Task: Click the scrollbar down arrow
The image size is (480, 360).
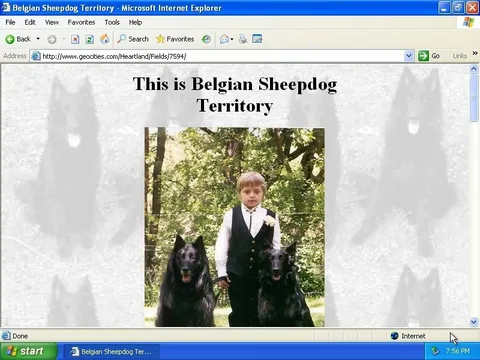Action: [474, 322]
